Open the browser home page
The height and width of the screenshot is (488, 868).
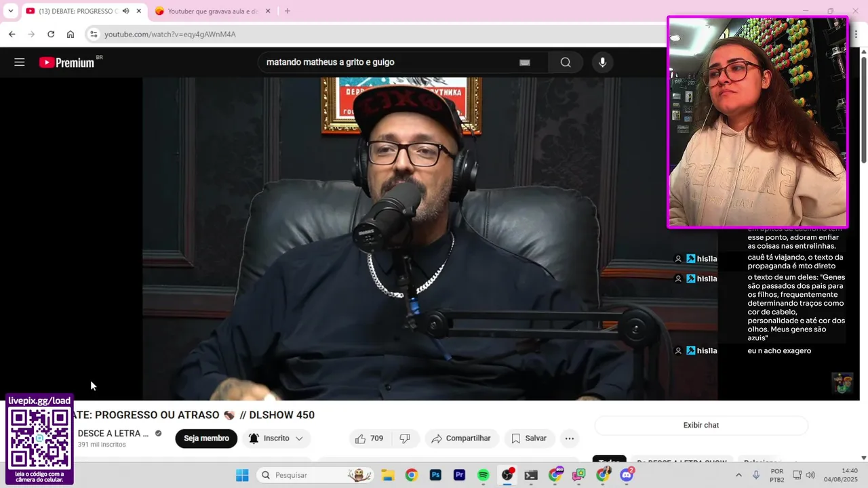[71, 34]
